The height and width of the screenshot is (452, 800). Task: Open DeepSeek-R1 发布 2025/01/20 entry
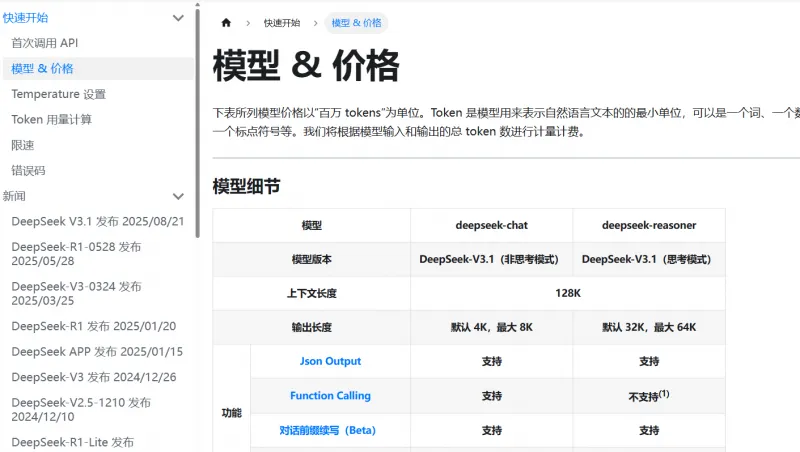(x=93, y=326)
